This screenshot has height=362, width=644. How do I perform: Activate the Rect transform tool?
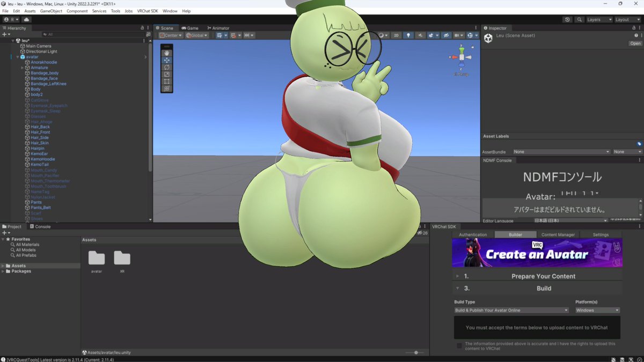tap(166, 81)
